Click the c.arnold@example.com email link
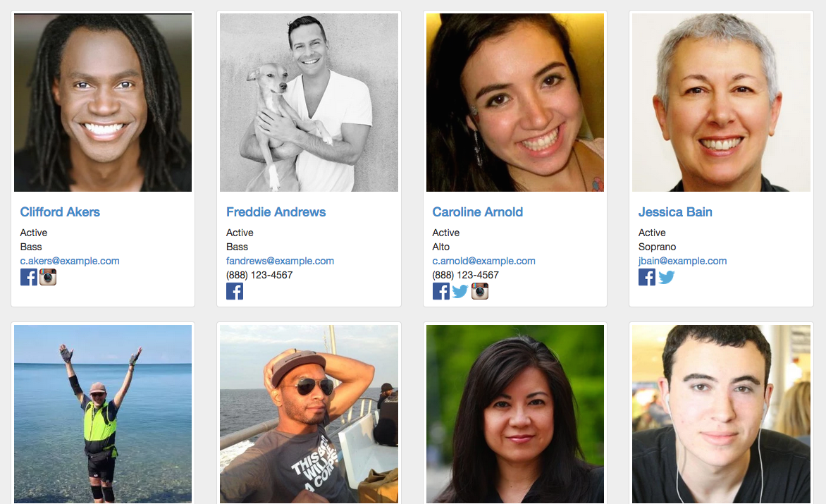Image resolution: width=826 pixels, height=504 pixels. pyautogui.click(x=483, y=261)
